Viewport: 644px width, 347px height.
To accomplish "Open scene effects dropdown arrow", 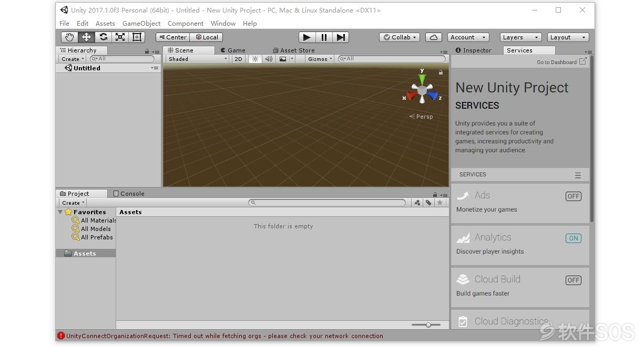I will 292,59.
